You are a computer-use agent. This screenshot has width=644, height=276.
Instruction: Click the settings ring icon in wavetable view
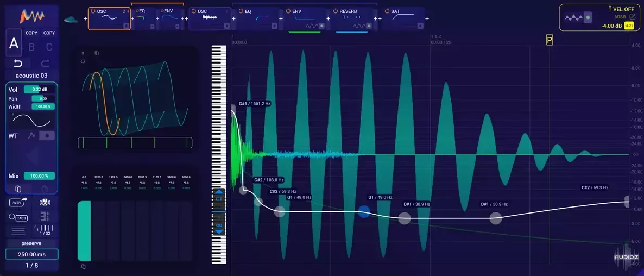[83, 61]
